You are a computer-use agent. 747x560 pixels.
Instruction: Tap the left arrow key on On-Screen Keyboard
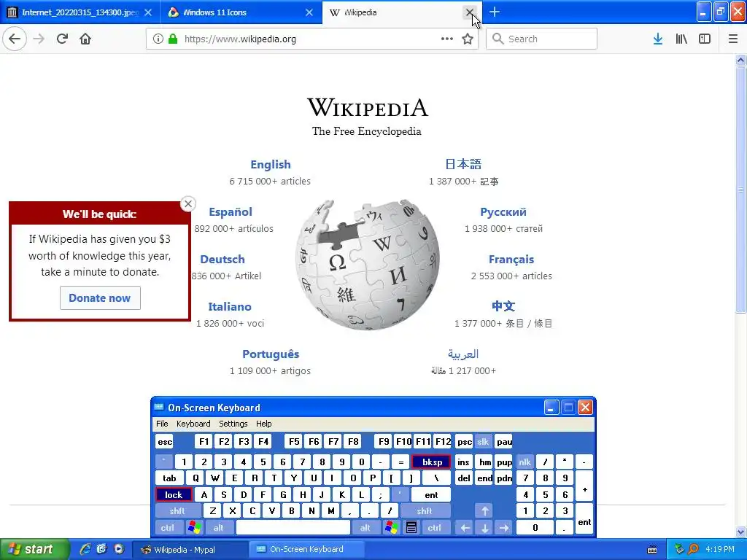(465, 528)
